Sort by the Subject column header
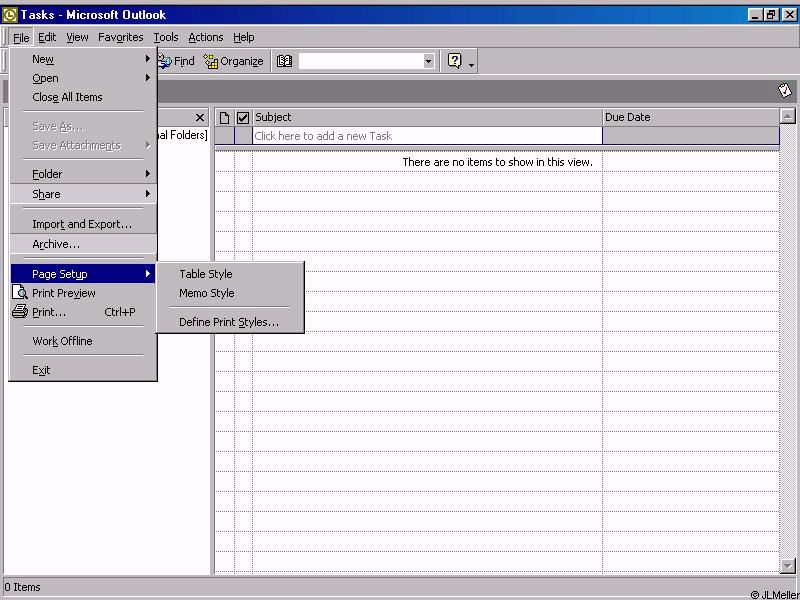 click(427, 117)
